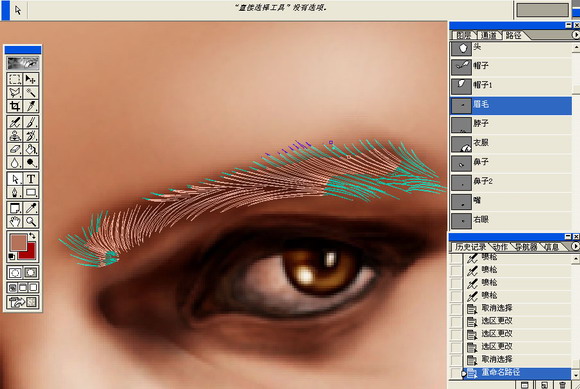Viewport: 580px width, 389px height.
Task: Click the 头 path thumbnail
Action: click(x=461, y=48)
